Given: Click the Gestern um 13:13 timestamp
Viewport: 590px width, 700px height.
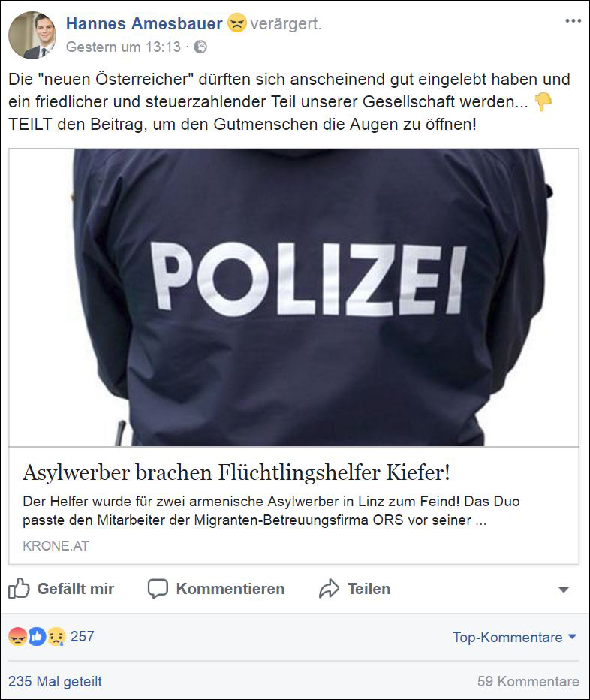Looking at the screenshot, I should 123,47.
